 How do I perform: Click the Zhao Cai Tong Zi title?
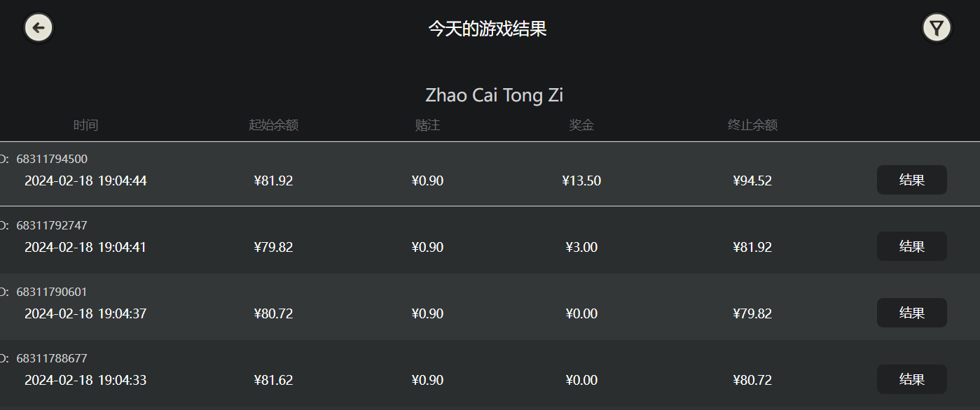tap(494, 95)
